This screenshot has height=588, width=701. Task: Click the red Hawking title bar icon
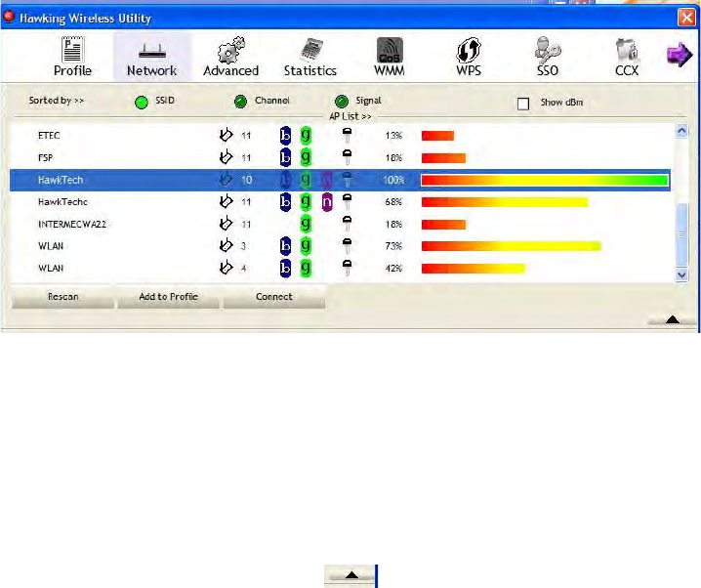9,17
